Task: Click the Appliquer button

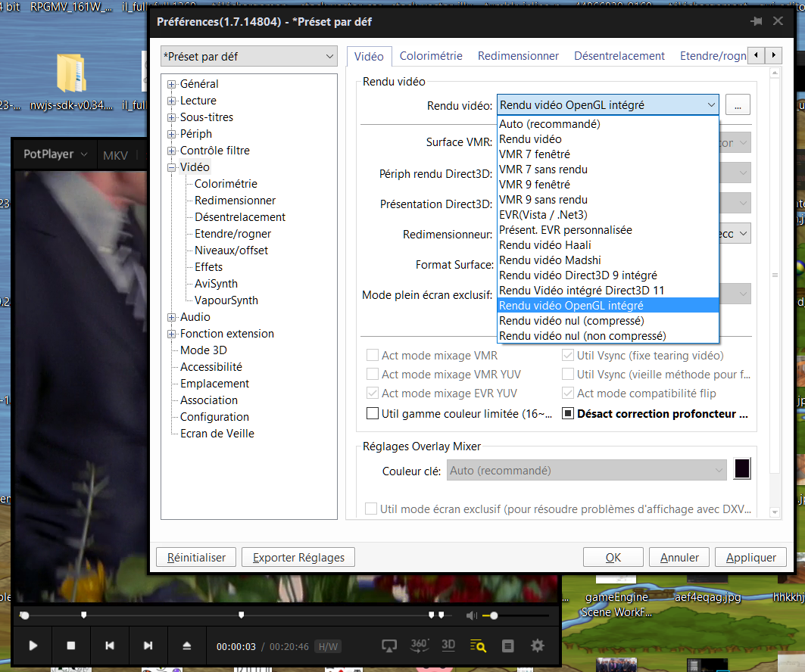Action: 750,557
